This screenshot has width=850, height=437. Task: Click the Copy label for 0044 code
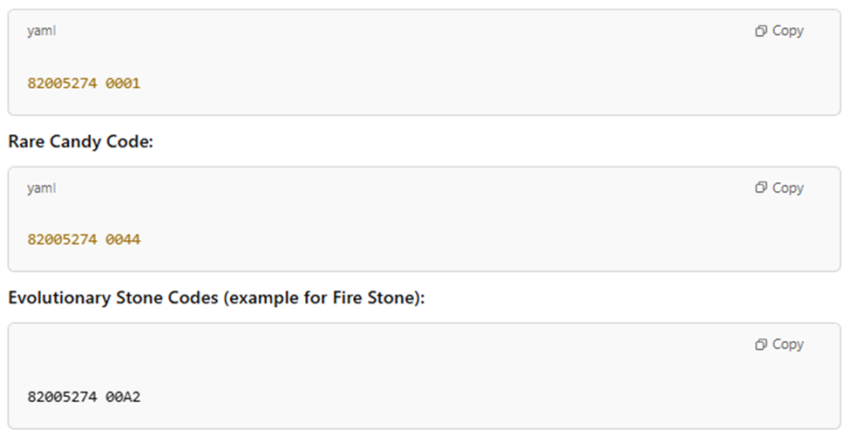(x=788, y=188)
